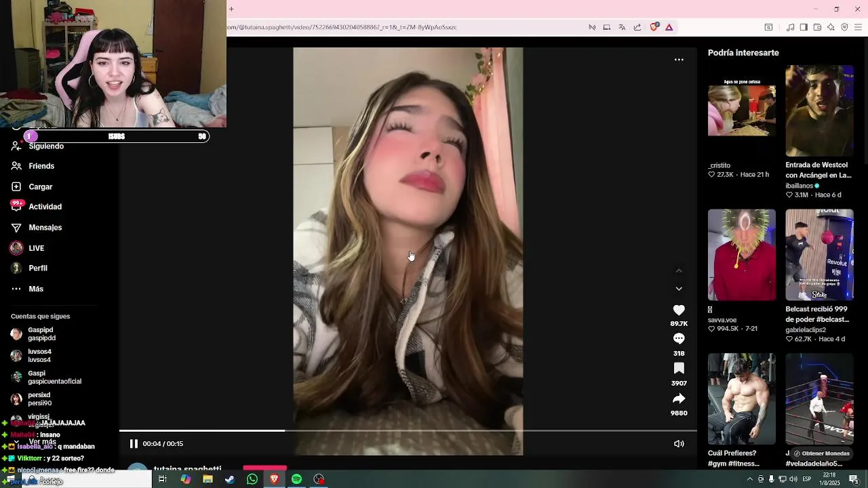Screen dimensions: 868x488
Task: Open WhatsApp from the taskbar
Action: point(252,479)
